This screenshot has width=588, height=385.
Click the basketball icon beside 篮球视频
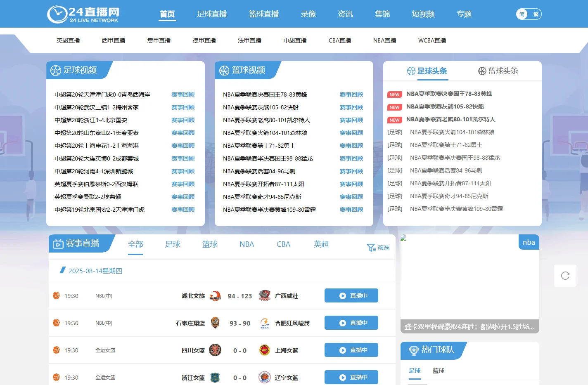(224, 71)
